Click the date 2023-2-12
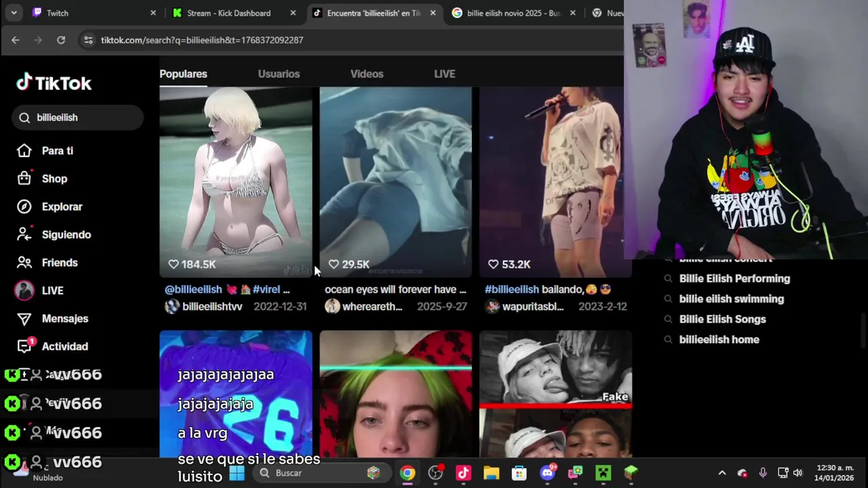 [602, 306]
